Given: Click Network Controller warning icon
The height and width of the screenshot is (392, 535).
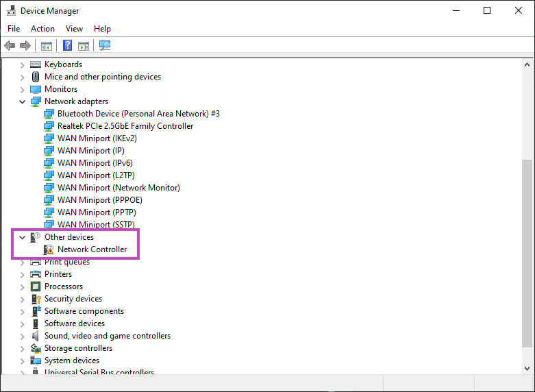Looking at the screenshot, I should (x=49, y=249).
